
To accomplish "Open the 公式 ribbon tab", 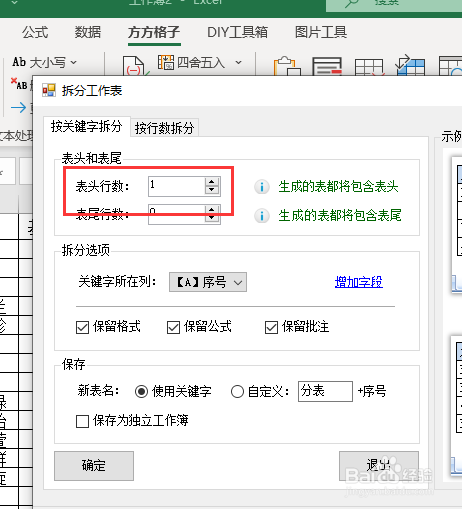I will coord(35,32).
